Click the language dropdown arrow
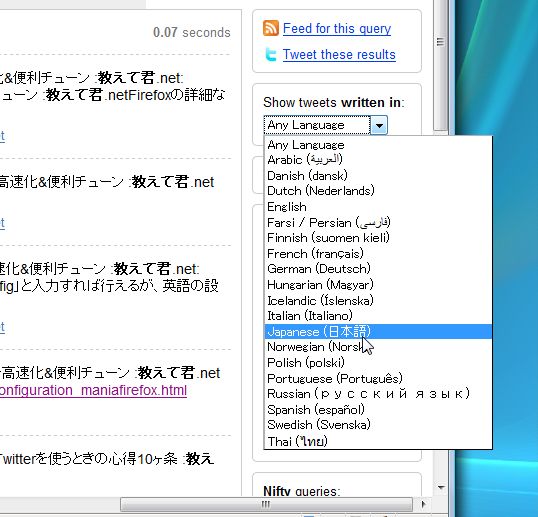Image resolution: width=538 pixels, height=517 pixels. [x=379, y=125]
